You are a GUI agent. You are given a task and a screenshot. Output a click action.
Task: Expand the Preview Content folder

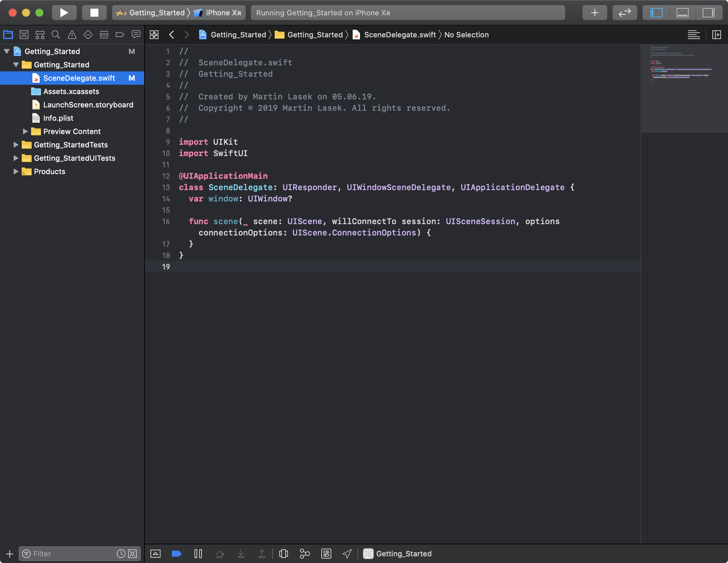(x=25, y=131)
